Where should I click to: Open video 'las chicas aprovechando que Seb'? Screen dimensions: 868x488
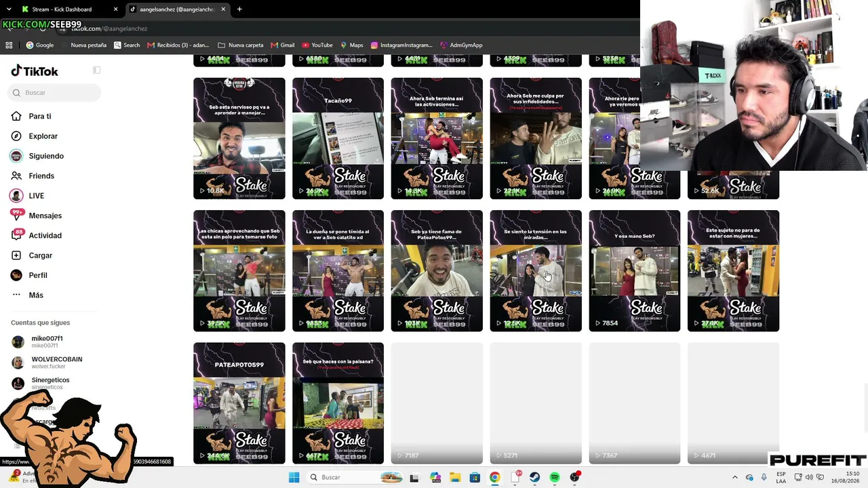point(239,271)
